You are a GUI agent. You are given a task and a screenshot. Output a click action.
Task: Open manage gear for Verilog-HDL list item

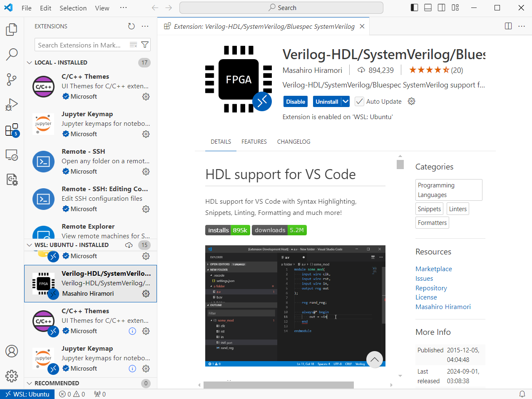[x=146, y=294]
